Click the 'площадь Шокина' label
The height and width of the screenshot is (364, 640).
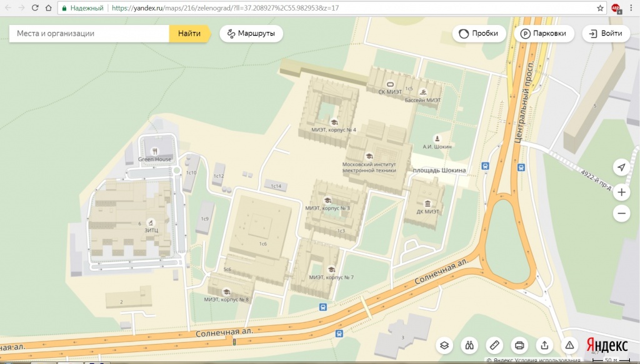[439, 170]
